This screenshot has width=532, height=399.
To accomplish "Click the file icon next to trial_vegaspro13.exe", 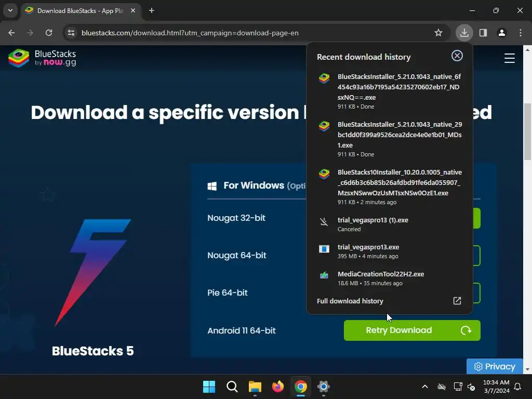I will pos(324,249).
